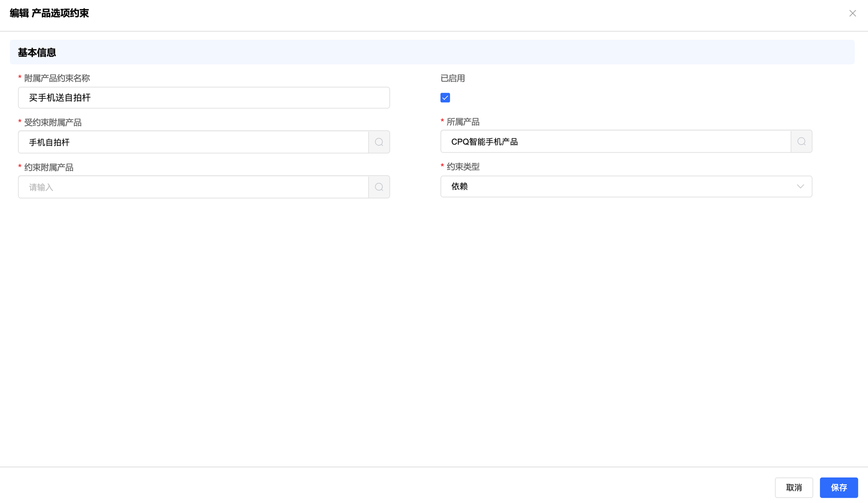
Task: Click the 附属产品约束名称 field label
Action: (x=57, y=78)
